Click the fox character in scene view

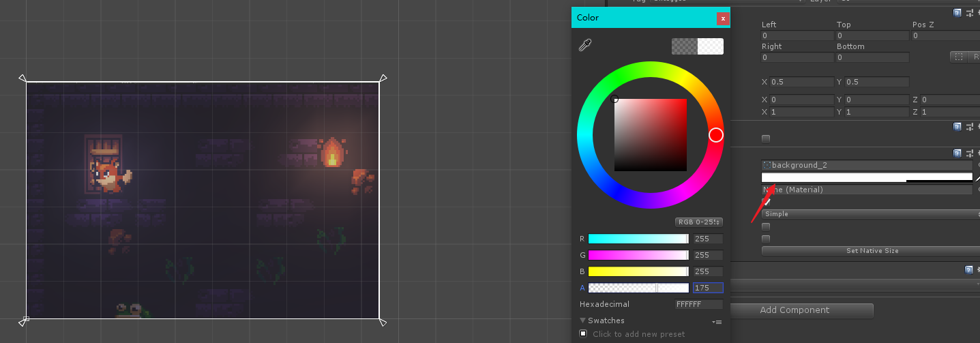(110, 175)
